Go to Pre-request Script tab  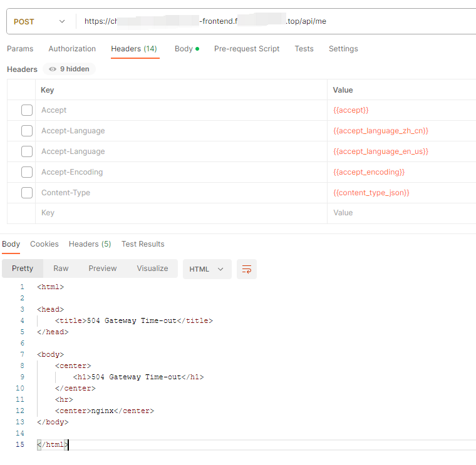point(247,49)
